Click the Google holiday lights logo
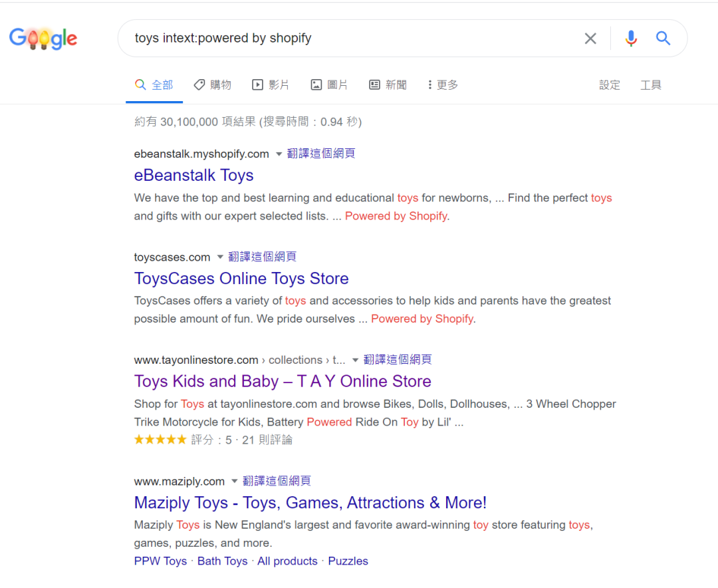The width and height of the screenshot is (718, 588). coord(43,39)
